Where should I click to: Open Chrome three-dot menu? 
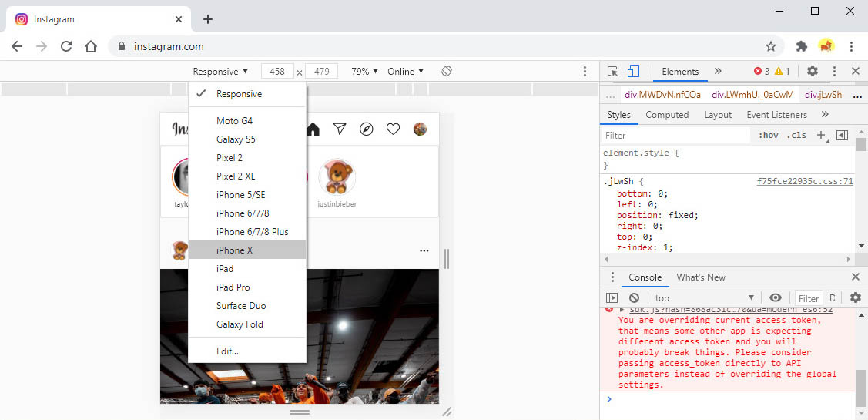(x=852, y=46)
